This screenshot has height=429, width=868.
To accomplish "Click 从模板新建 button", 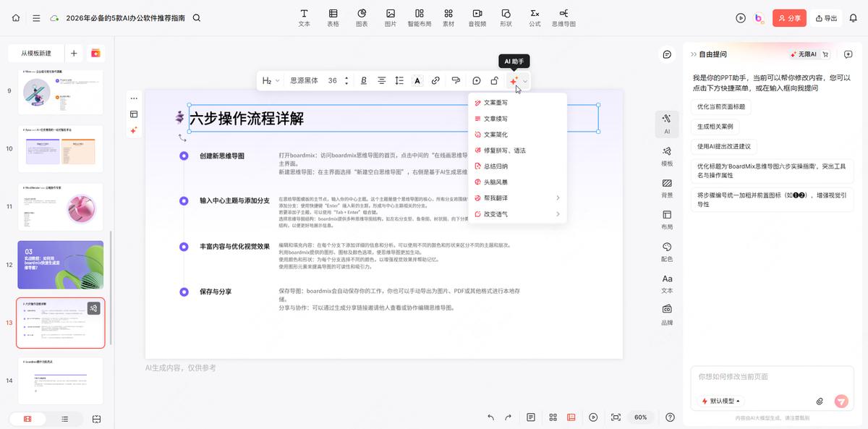I will click(x=36, y=54).
